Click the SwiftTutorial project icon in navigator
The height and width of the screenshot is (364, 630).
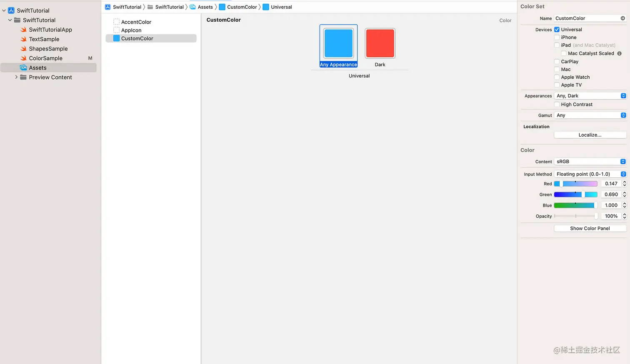pos(11,10)
